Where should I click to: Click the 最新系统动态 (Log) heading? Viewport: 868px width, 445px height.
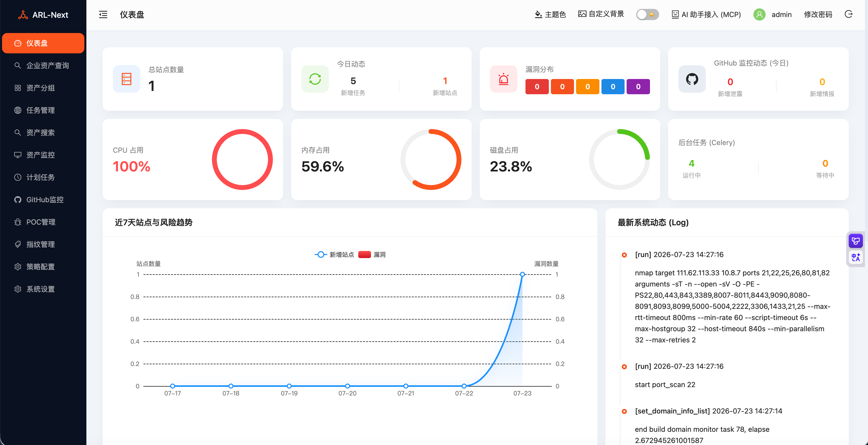(653, 222)
